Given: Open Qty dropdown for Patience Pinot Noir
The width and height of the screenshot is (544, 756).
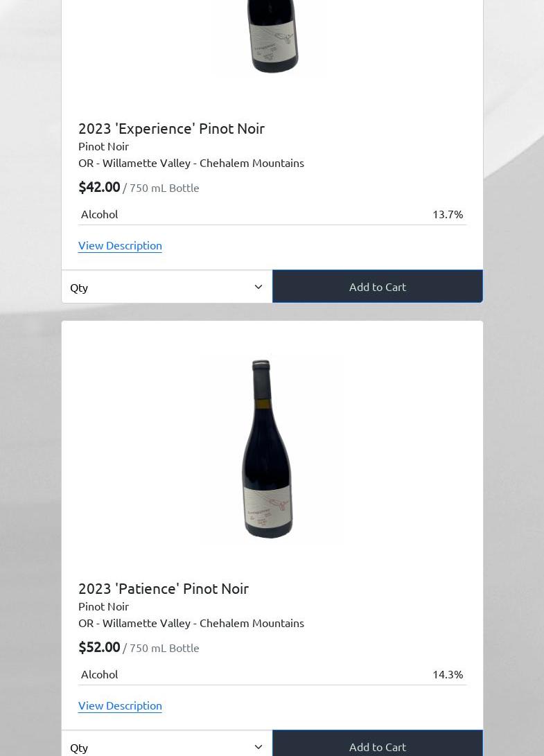Looking at the screenshot, I should pyautogui.click(x=167, y=745).
